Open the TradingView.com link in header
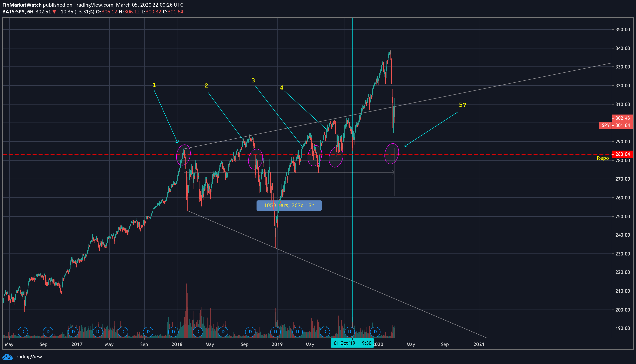This screenshot has height=364, width=636. coord(94,5)
